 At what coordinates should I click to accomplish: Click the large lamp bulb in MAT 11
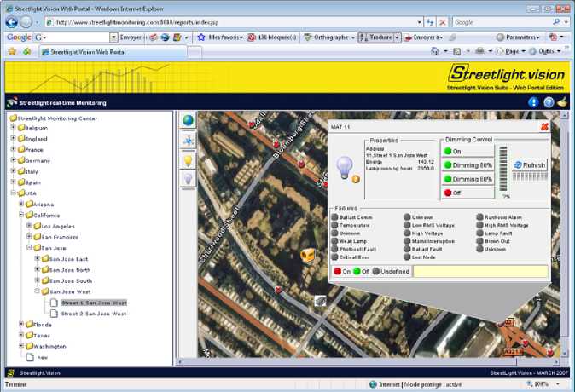click(x=345, y=167)
